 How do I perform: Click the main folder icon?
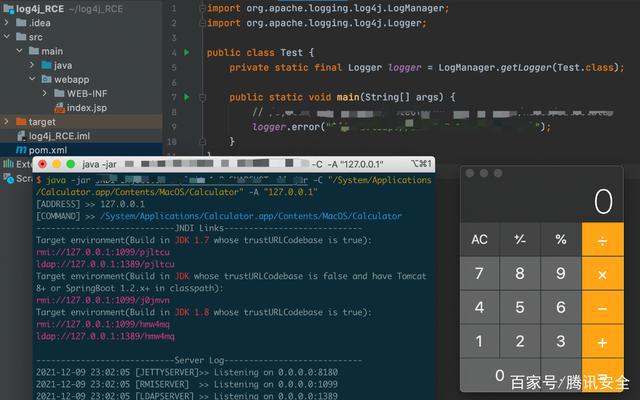pos(34,51)
